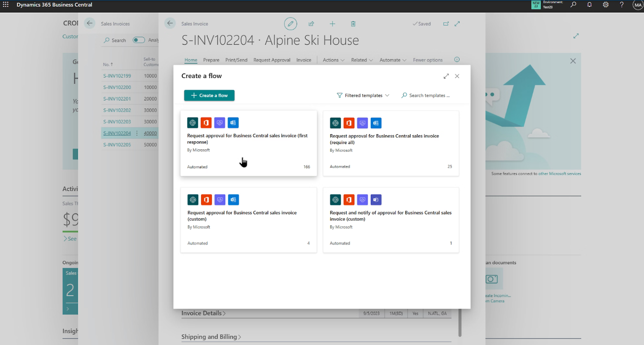Image resolution: width=644 pixels, height=345 pixels.
Task: Open the help question mark
Action: 622,4
